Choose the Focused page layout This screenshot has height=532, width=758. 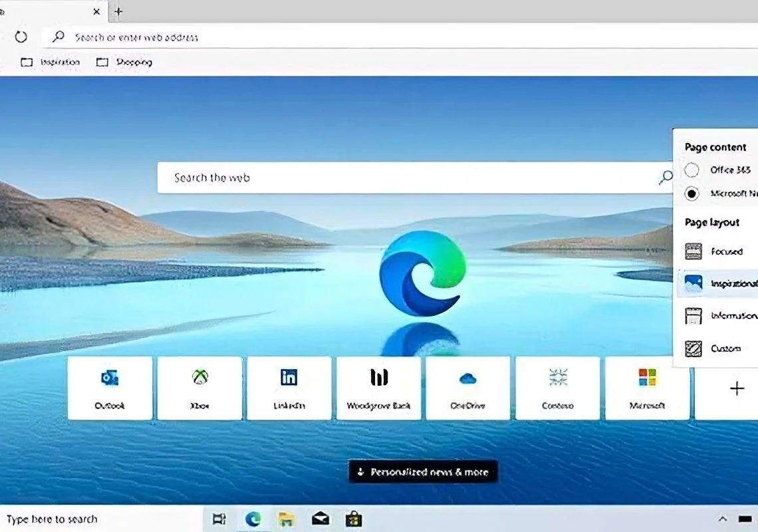(x=718, y=251)
